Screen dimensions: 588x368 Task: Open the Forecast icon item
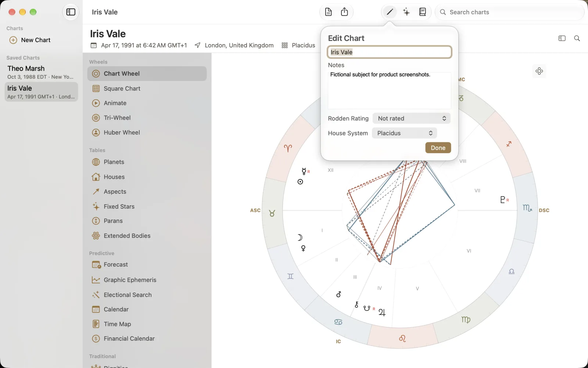pos(96,265)
